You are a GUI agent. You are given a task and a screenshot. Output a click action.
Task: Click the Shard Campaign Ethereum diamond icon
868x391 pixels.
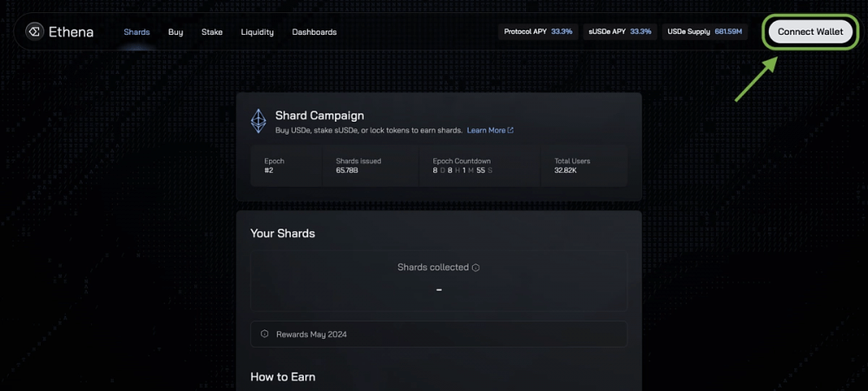[259, 121]
